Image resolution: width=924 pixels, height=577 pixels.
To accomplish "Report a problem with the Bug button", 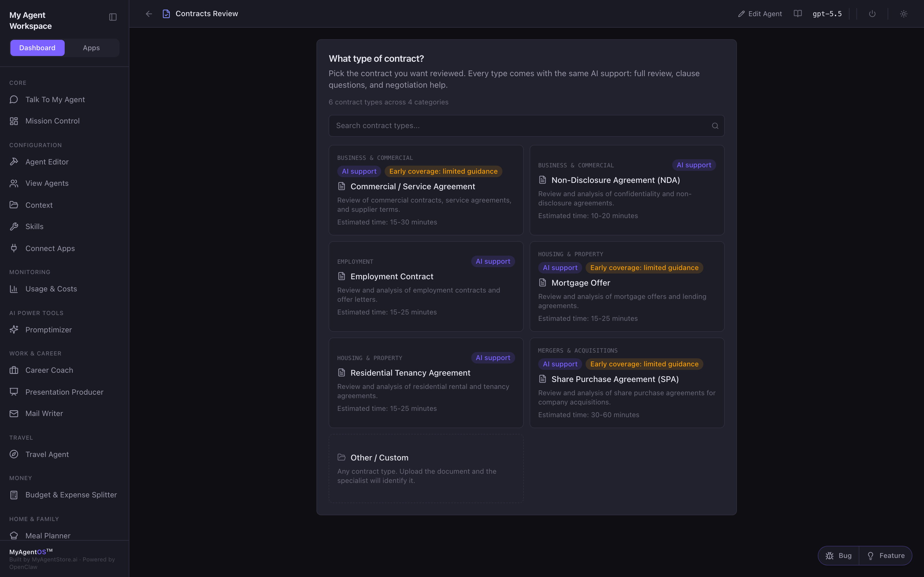I will (x=839, y=556).
